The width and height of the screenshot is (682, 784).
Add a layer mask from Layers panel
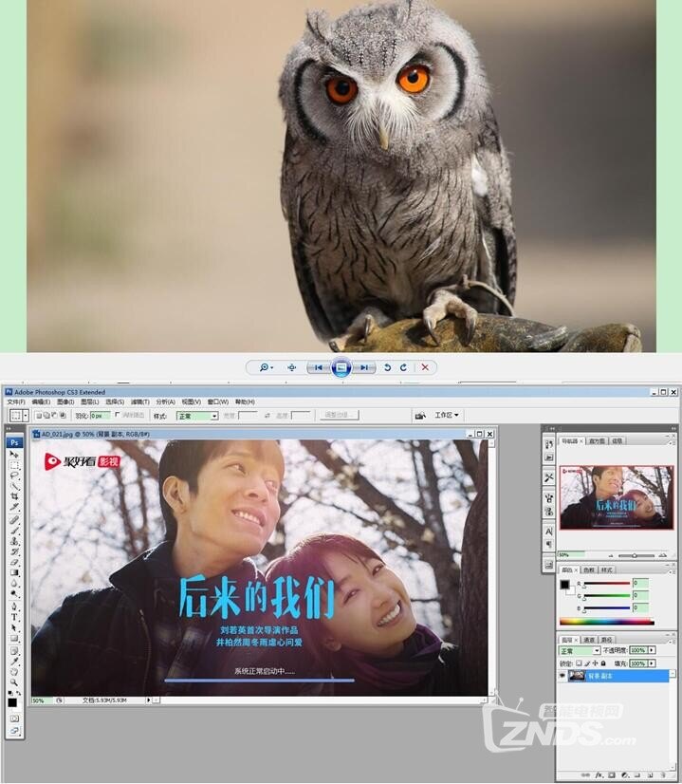[612, 775]
